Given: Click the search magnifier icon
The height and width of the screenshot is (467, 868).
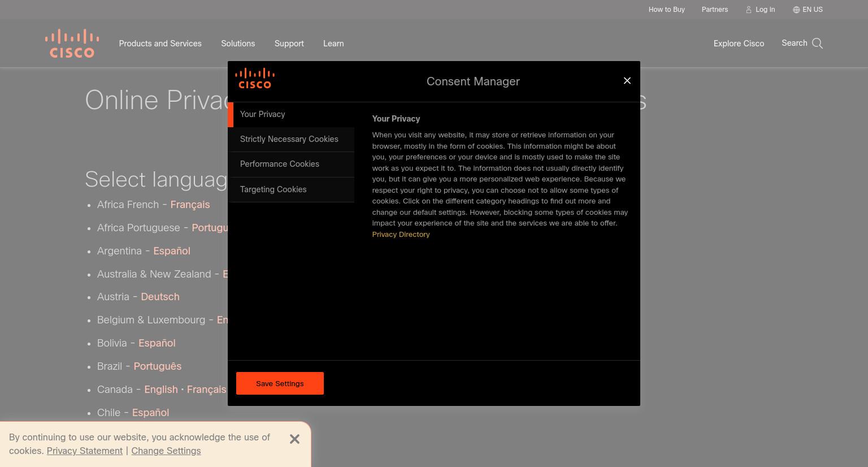Looking at the screenshot, I should (817, 44).
